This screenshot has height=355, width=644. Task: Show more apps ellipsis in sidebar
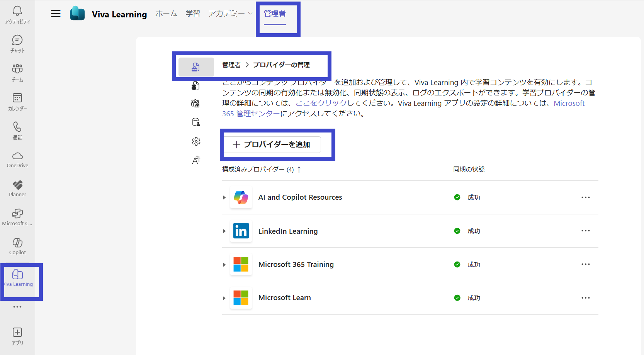point(17,307)
